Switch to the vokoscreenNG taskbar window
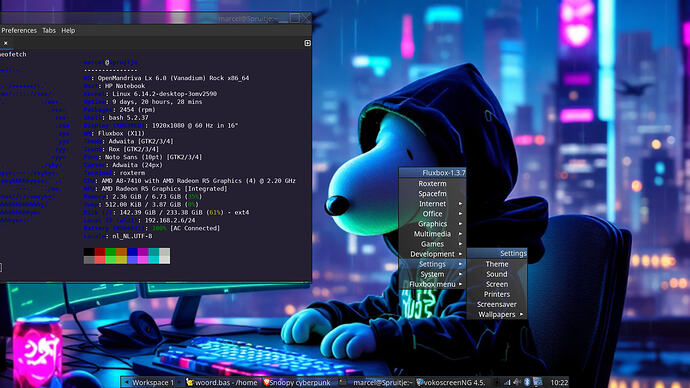This screenshot has height=388, width=690. 453,382
